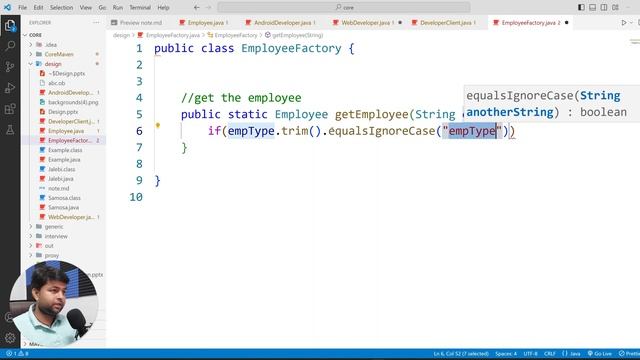
Task: Click the CRLF line ending indicator
Action: [550, 353]
